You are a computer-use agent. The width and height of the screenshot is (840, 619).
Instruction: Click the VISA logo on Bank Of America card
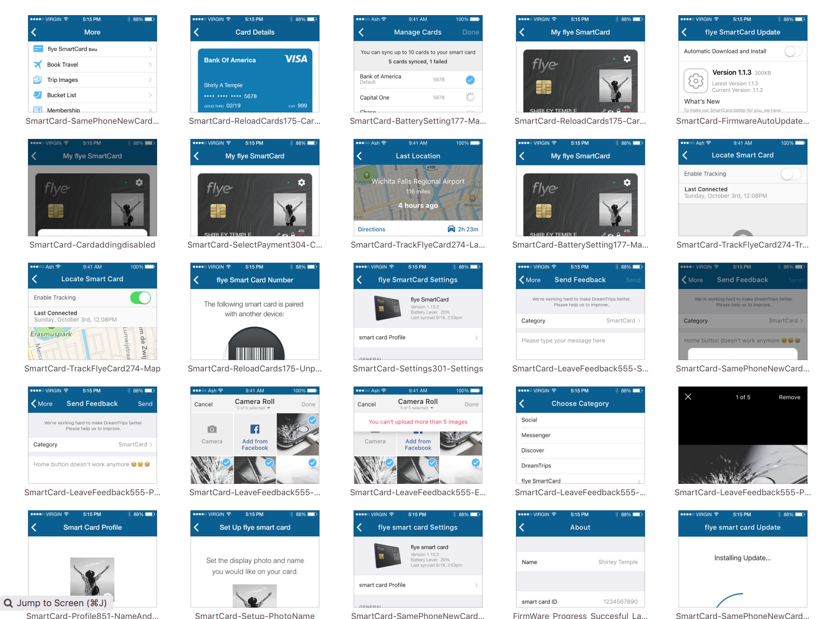[296, 59]
